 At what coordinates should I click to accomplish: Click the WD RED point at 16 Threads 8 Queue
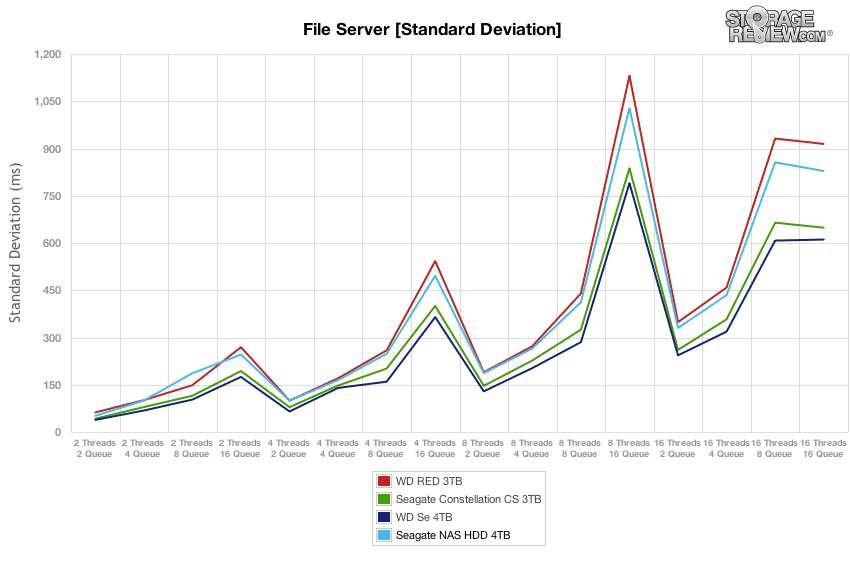click(775, 138)
